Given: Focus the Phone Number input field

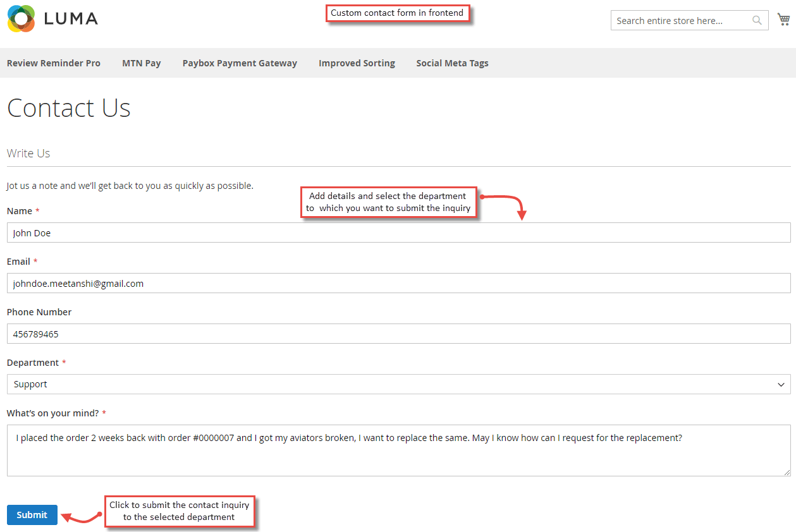Looking at the screenshot, I should (x=398, y=333).
